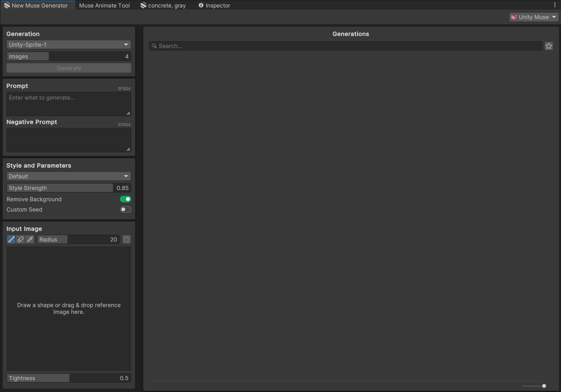This screenshot has width=561, height=392.
Task: Open the Unity-Sprite-1 model dropdown
Action: tap(69, 44)
